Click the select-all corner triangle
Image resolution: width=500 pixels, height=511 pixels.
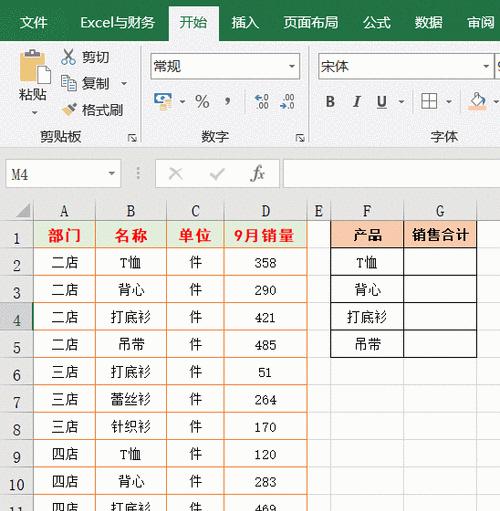tap(23, 210)
